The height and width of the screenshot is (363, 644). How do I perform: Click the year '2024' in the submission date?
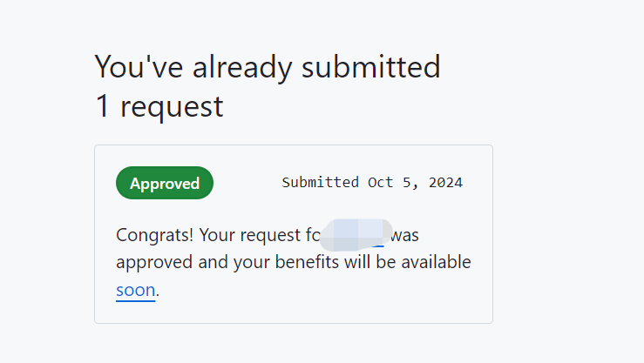(x=445, y=183)
